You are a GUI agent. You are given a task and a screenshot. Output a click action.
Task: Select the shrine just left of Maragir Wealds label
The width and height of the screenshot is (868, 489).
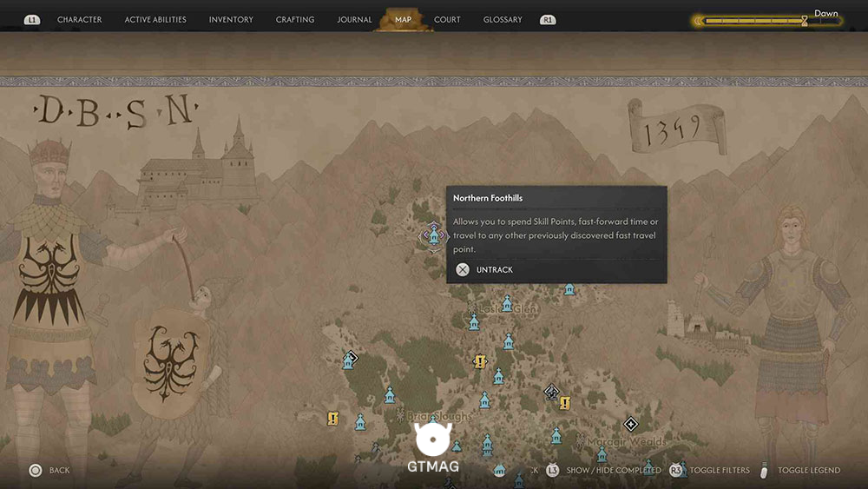[556, 436]
